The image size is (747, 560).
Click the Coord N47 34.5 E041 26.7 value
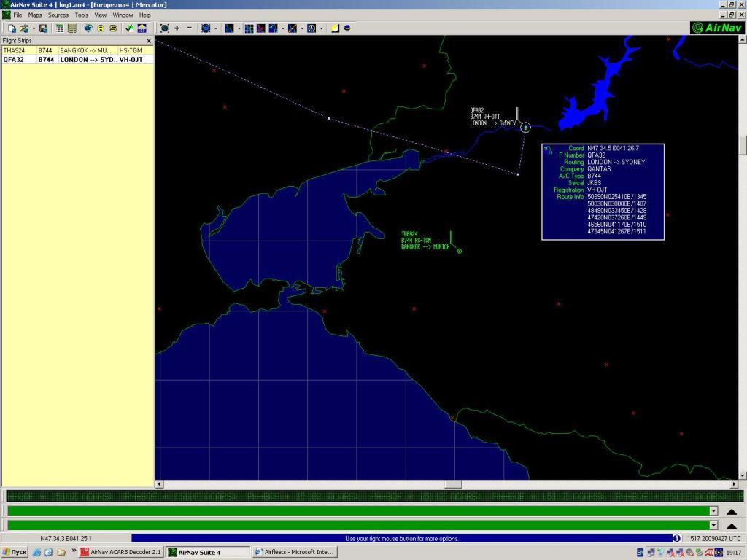point(613,148)
